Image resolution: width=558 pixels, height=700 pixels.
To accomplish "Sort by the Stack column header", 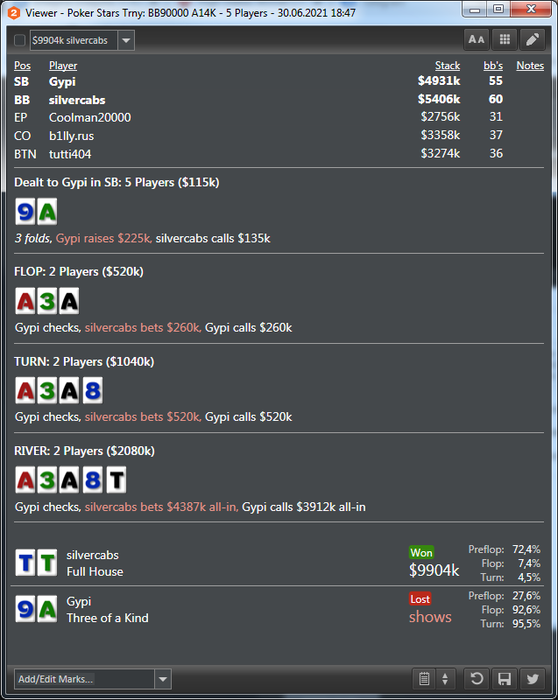I will pyautogui.click(x=447, y=66).
